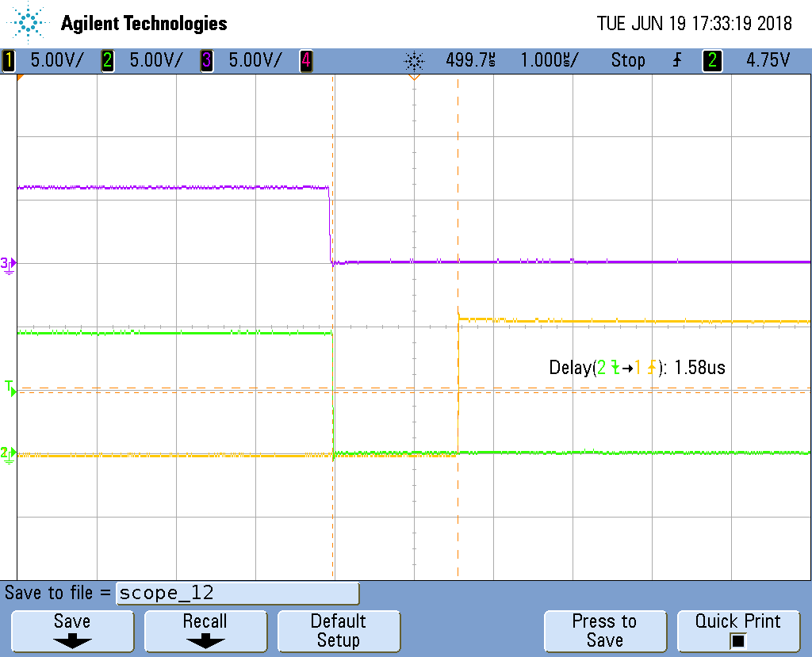The image size is (812, 657).
Task: Click the trigger level T marker
Action: click(10, 388)
